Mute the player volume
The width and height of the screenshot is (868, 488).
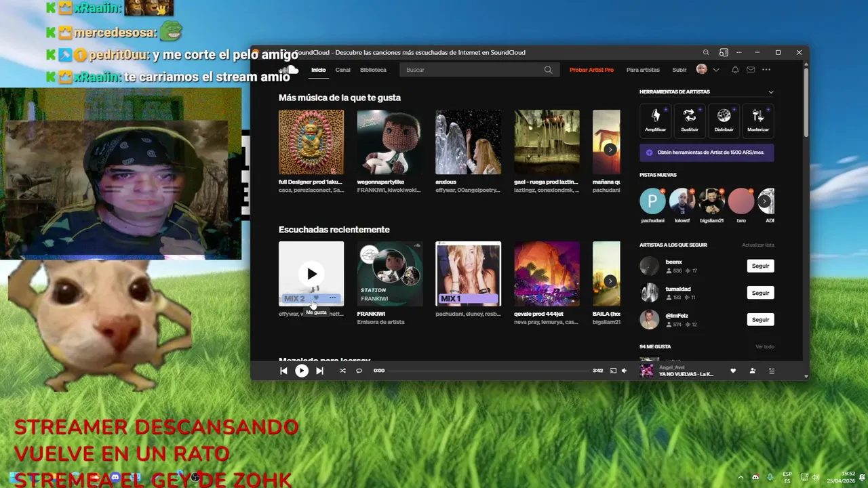click(x=624, y=371)
